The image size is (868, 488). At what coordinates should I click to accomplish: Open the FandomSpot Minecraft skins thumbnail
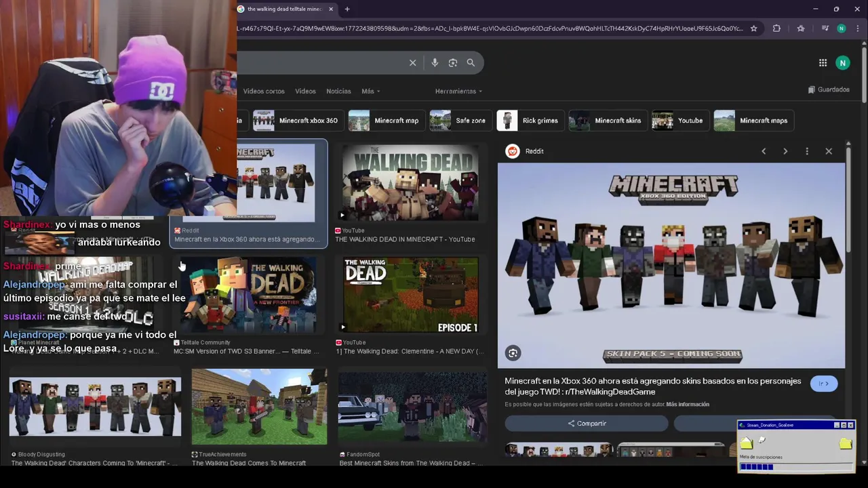(x=412, y=407)
